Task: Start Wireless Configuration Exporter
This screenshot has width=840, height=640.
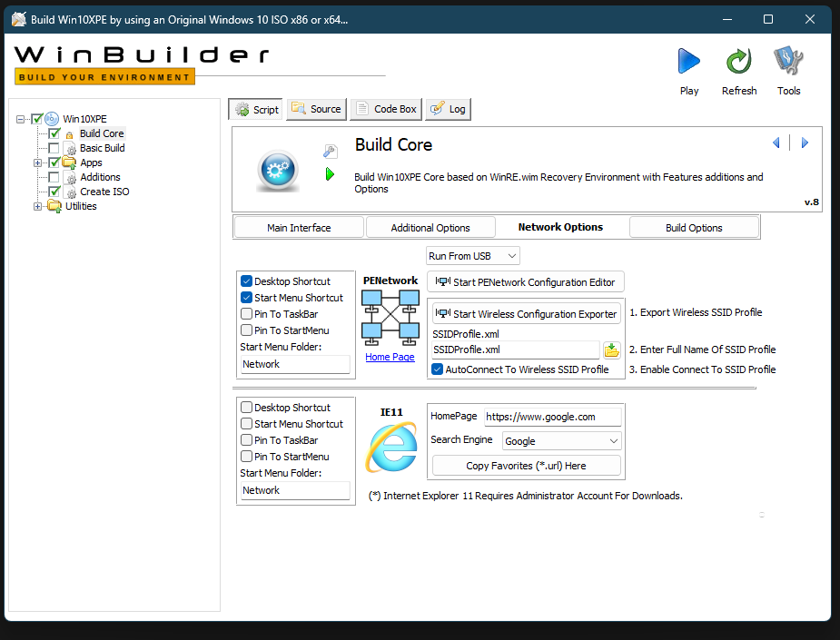Action: [x=527, y=314]
